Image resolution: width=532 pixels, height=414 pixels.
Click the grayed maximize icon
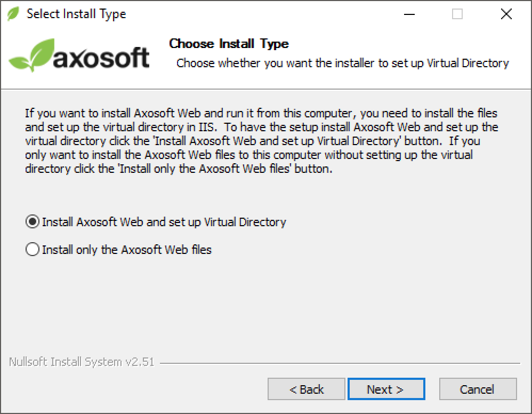click(x=457, y=14)
